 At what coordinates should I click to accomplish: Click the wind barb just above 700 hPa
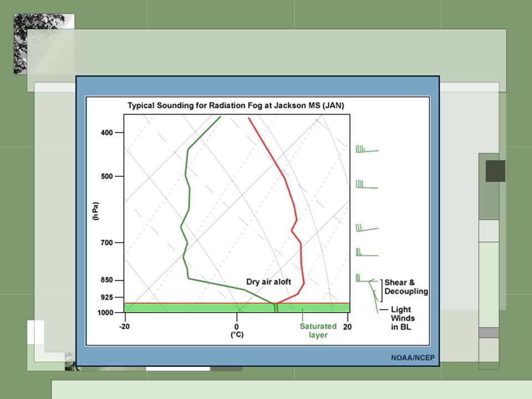(x=367, y=228)
